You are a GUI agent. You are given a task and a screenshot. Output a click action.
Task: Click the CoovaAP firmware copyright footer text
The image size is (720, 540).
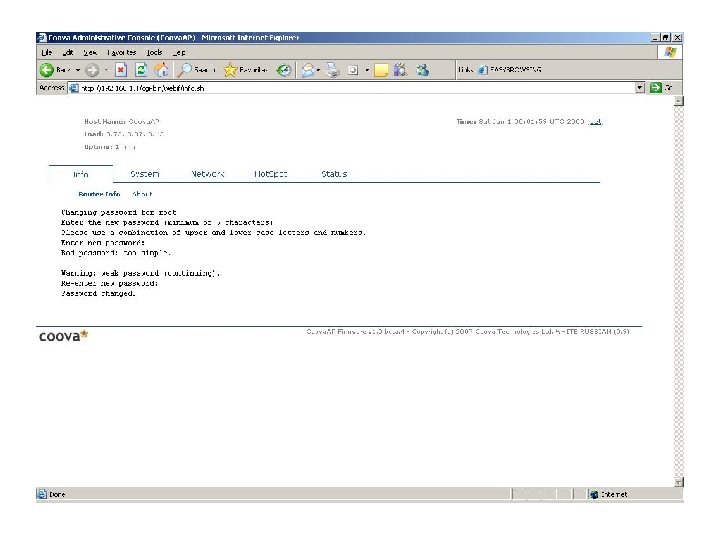pyautogui.click(x=467, y=332)
